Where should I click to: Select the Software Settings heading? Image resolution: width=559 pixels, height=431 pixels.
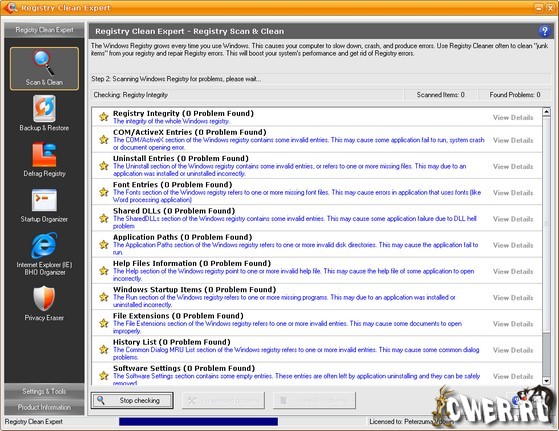184,368
